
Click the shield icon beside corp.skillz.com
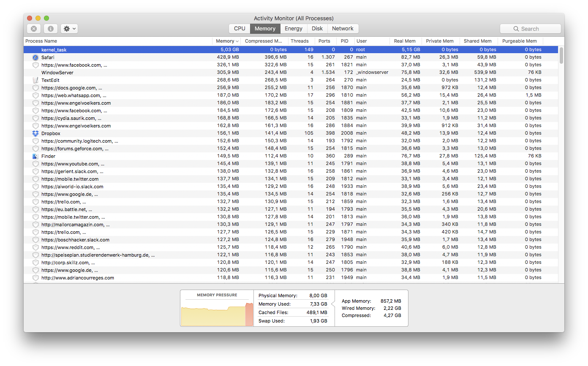(x=35, y=263)
